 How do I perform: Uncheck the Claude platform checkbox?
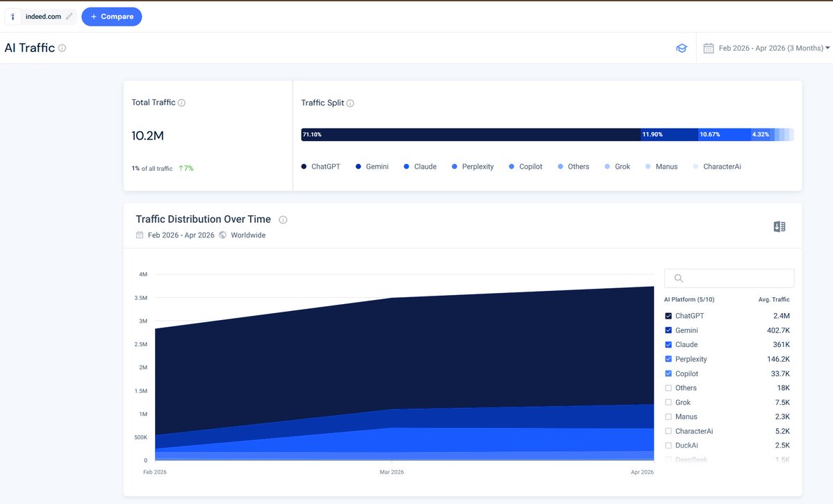pos(668,344)
